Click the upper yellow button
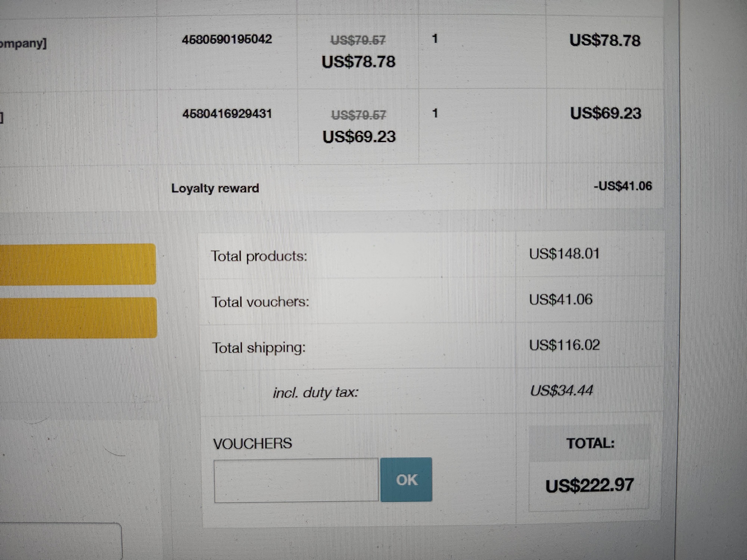The width and height of the screenshot is (747, 560). click(78, 264)
